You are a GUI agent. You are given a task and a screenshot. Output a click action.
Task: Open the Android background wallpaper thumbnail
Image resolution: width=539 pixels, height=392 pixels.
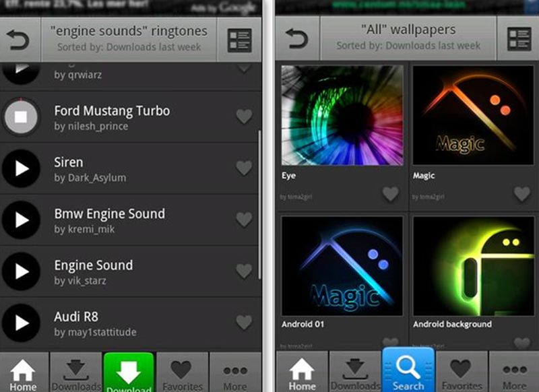click(x=474, y=266)
